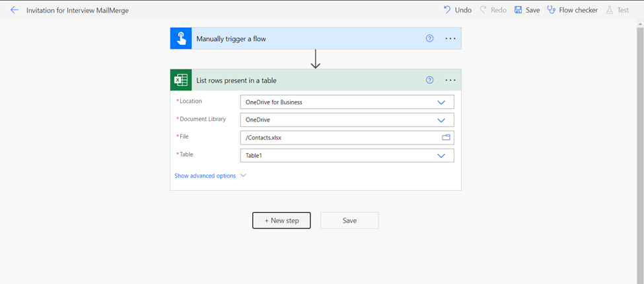Image resolution: width=644 pixels, height=284 pixels.
Task: Click the Excel icon on the List rows step
Action: coord(181,80)
